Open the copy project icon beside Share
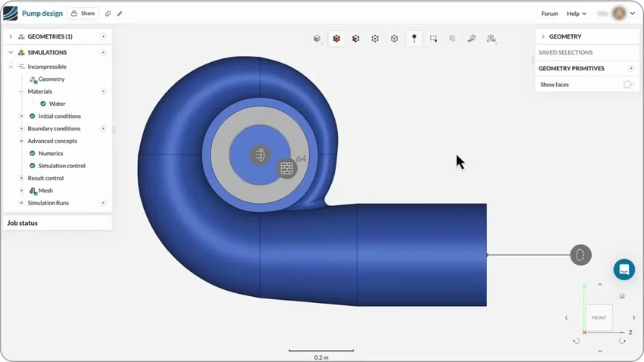Image resolution: width=644 pixels, height=362 pixels. click(x=108, y=14)
